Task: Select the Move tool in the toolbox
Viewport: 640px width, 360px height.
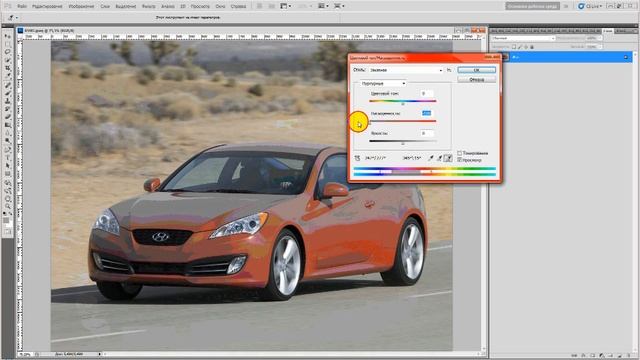Action: tap(8, 37)
